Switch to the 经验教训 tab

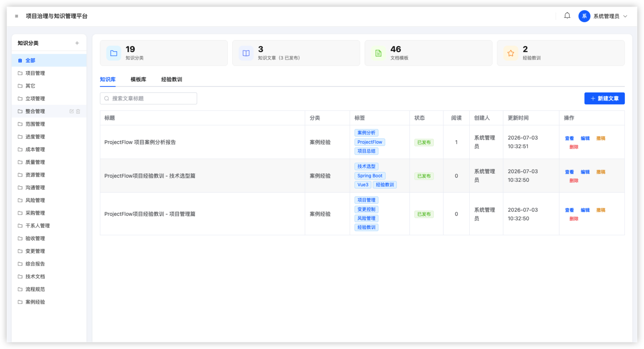tap(172, 79)
